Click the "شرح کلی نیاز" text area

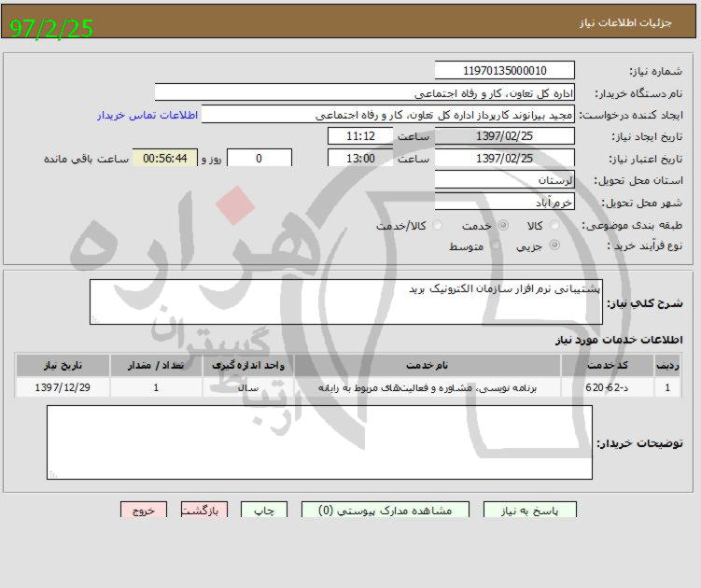pyautogui.click(x=345, y=301)
